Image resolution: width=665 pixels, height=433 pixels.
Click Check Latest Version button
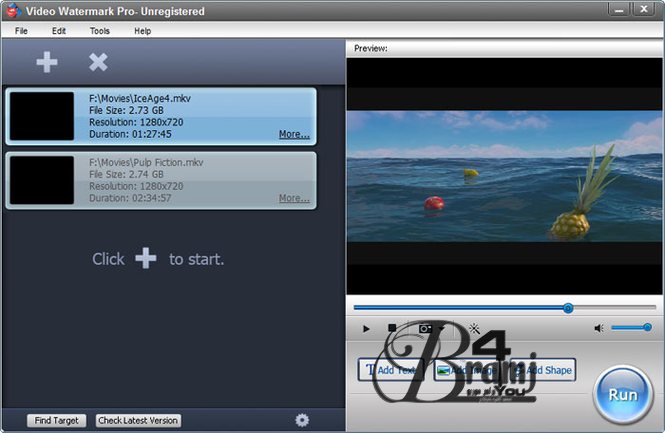point(138,420)
